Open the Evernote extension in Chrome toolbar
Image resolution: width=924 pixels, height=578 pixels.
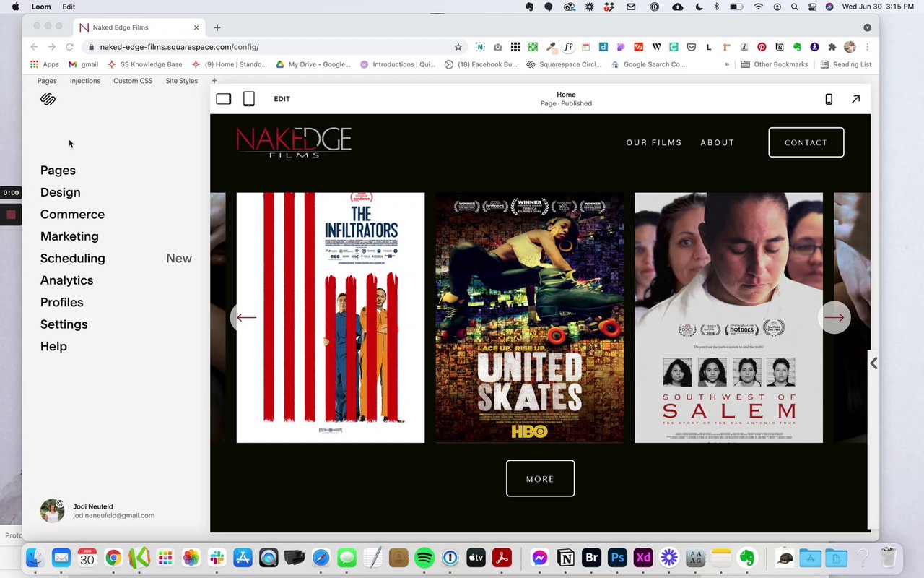[797, 47]
